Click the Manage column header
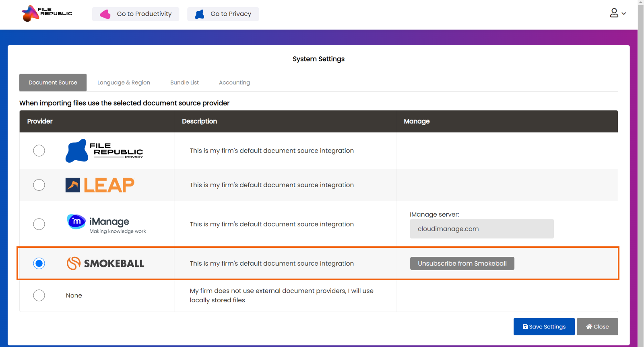Viewport: 644px width, 347px height. click(x=417, y=121)
